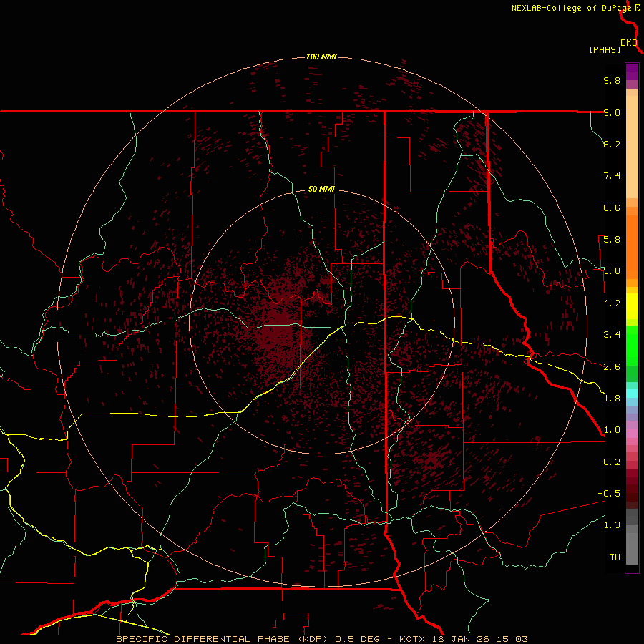Click the pink band of the color scale
The image size is (644, 644).
coord(632,434)
